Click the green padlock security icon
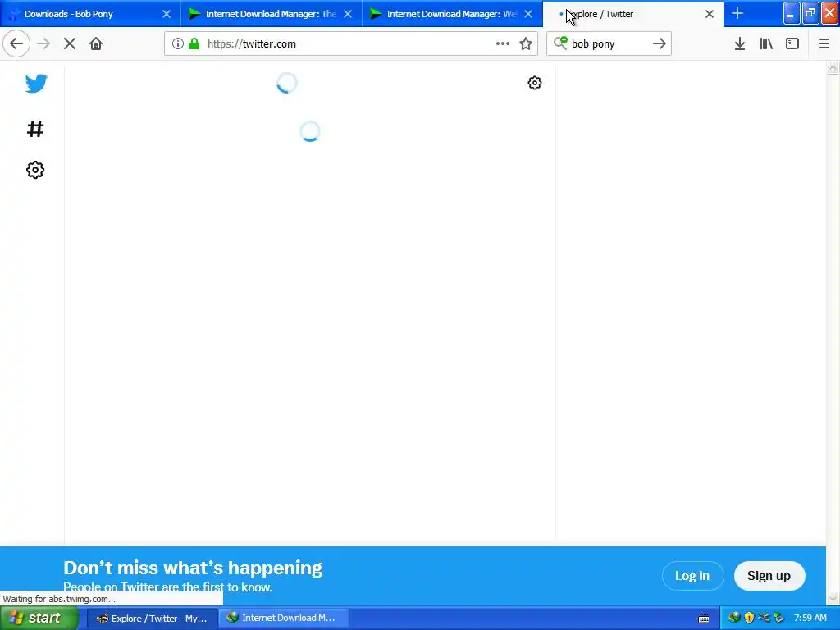The image size is (840, 630). pos(194,44)
